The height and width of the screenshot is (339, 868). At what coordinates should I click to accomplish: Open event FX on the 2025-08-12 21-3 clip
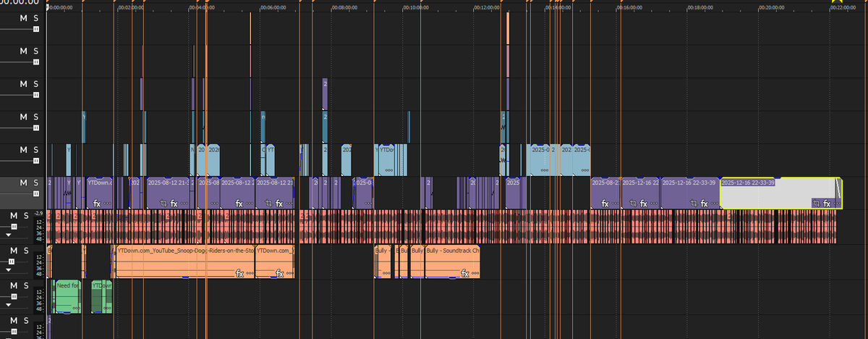(x=174, y=204)
